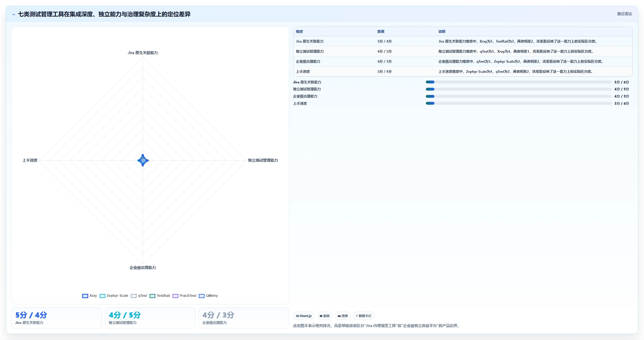Click the 4分 / 3分 table data cell
Image resolution: width=644 pixels, height=340 pixels.
click(384, 62)
